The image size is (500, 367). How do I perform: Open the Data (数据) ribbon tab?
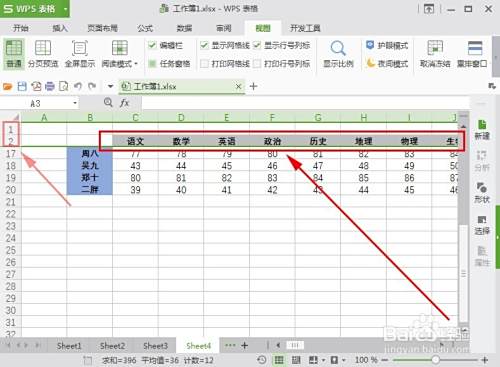[x=184, y=28]
